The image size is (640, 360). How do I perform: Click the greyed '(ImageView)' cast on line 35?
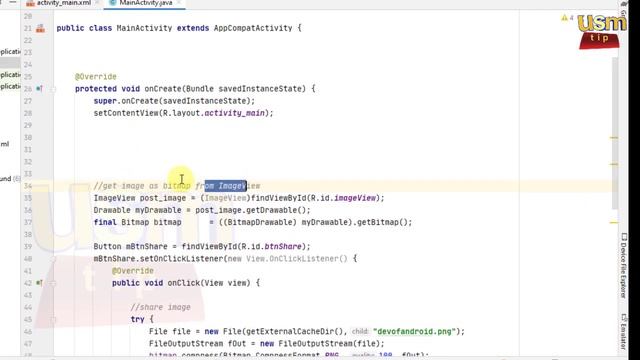(225, 198)
